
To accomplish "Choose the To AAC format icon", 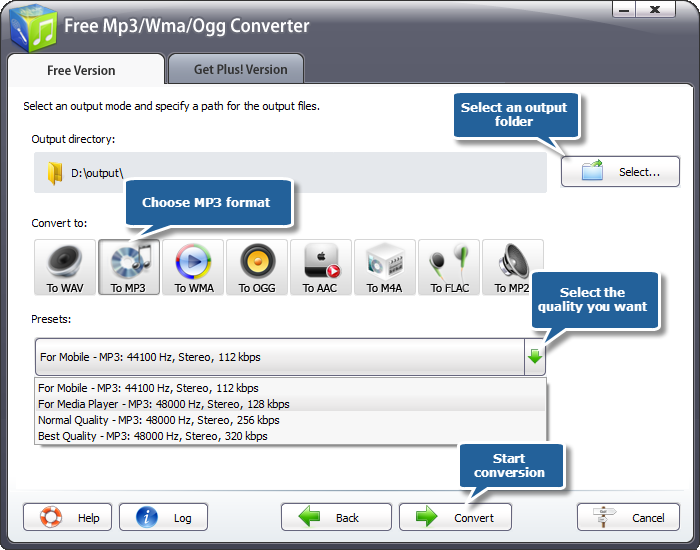I will (x=321, y=267).
